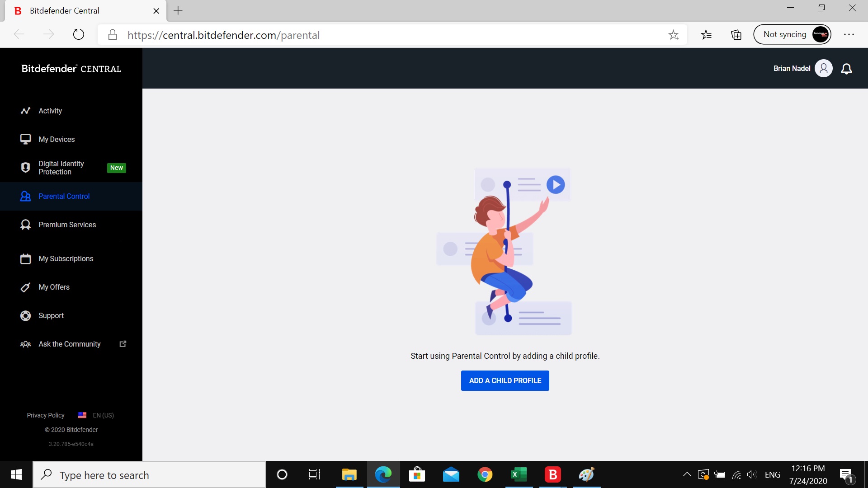868x488 pixels.
Task: Click the Parental Control sidebar icon
Action: (x=24, y=196)
